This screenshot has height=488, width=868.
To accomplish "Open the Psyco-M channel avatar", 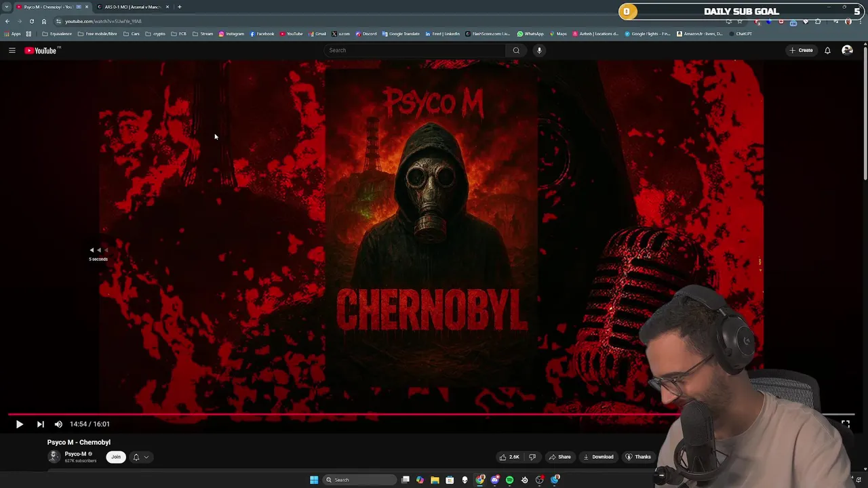I will 54,456.
